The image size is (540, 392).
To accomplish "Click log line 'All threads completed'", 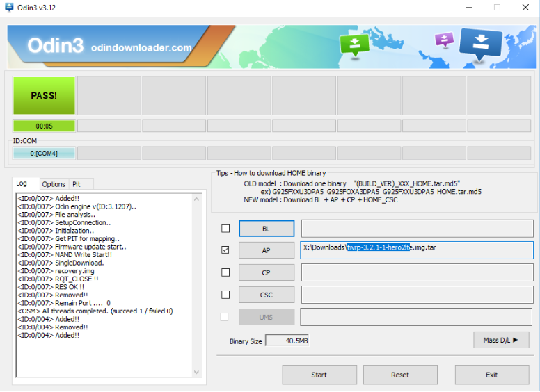I will click(x=95, y=311).
